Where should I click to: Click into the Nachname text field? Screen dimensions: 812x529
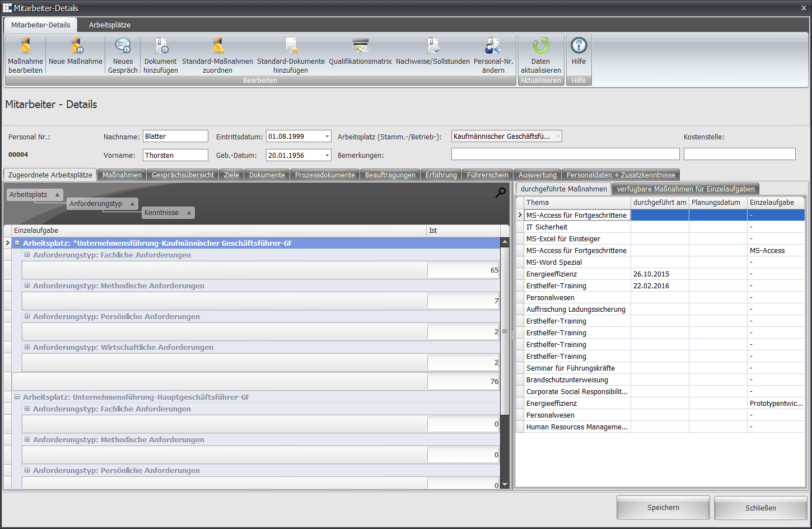175,137
